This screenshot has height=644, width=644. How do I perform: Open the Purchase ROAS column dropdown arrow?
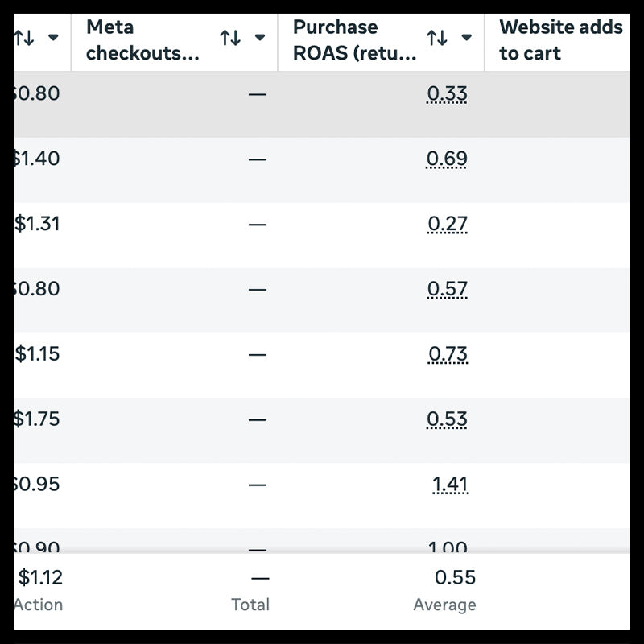coord(466,38)
